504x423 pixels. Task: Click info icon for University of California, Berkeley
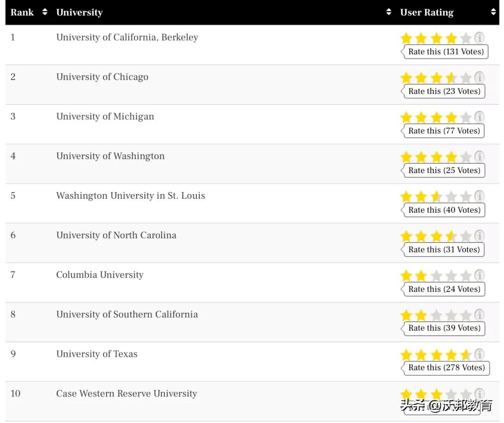[x=479, y=38]
